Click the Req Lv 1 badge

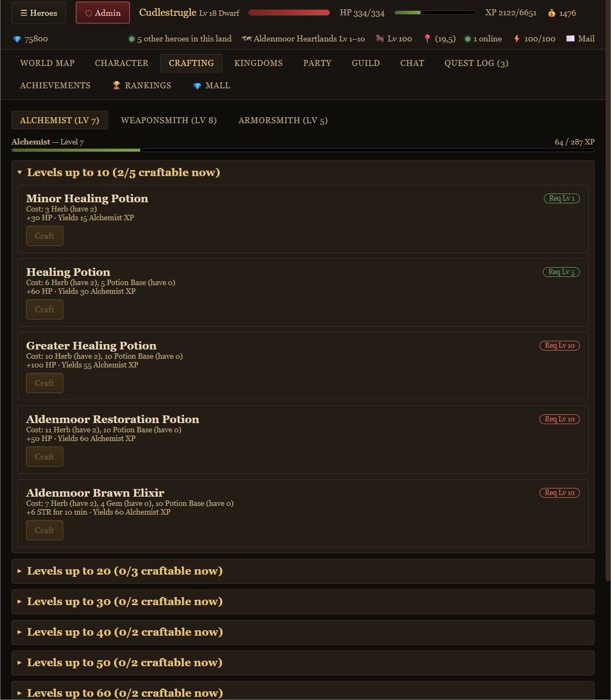click(562, 198)
